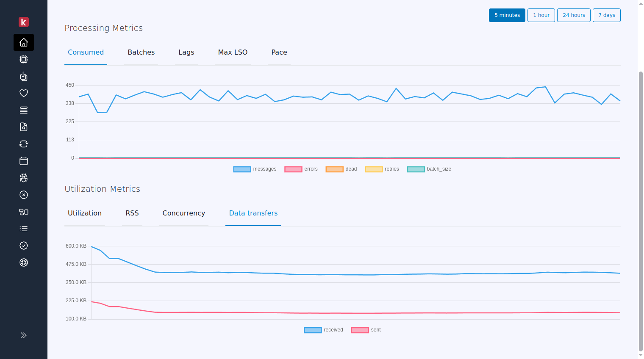Switch to the Batches tab
The width and height of the screenshot is (644, 359).
[x=141, y=52]
